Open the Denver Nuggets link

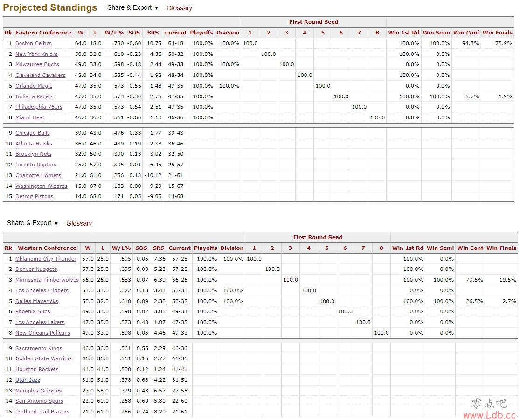[x=36, y=269]
